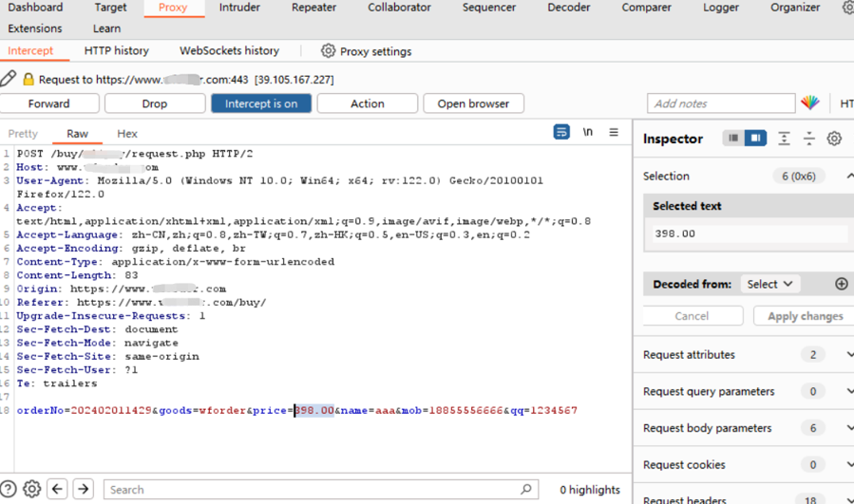Click the Sec-Fetch-Site same-origin line
854x504 pixels.
pyautogui.click(x=108, y=357)
